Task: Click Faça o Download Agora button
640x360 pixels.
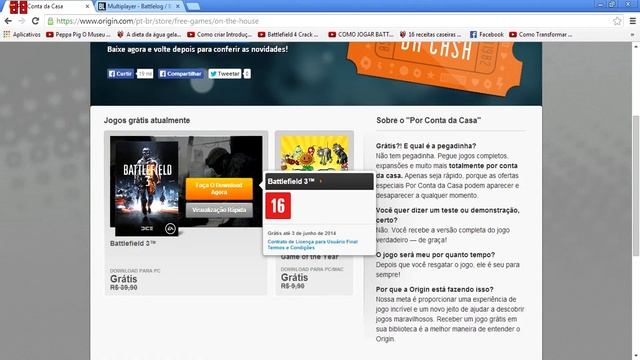Action: coord(219,189)
